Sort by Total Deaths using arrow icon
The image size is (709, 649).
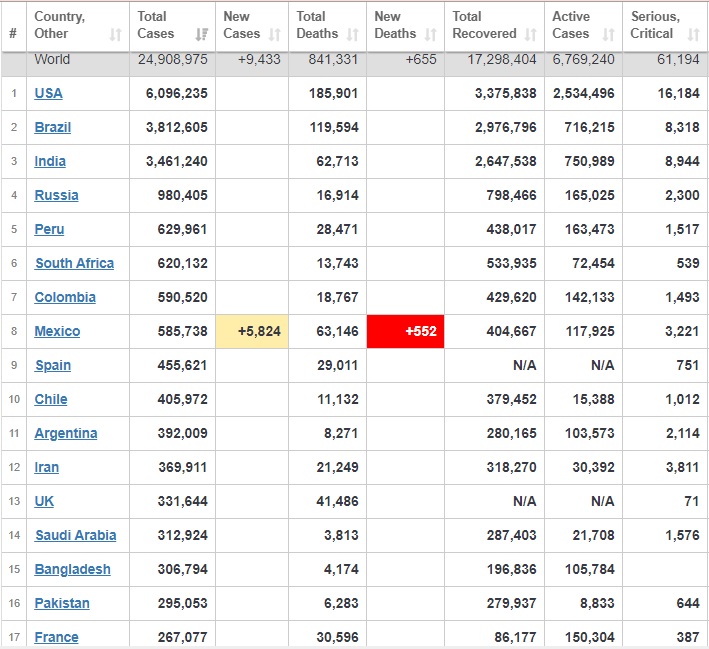352,35
